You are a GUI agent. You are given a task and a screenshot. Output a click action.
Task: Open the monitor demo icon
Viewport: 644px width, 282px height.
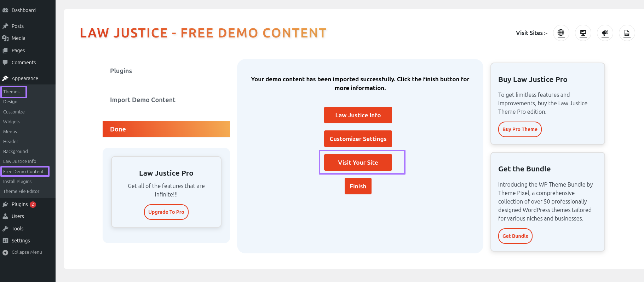point(583,33)
